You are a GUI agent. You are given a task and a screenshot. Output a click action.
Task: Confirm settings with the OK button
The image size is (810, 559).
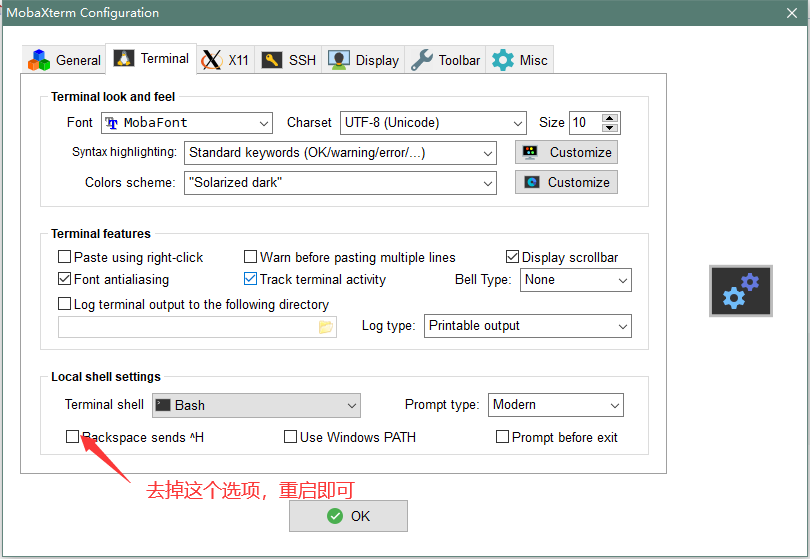[x=348, y=516]
